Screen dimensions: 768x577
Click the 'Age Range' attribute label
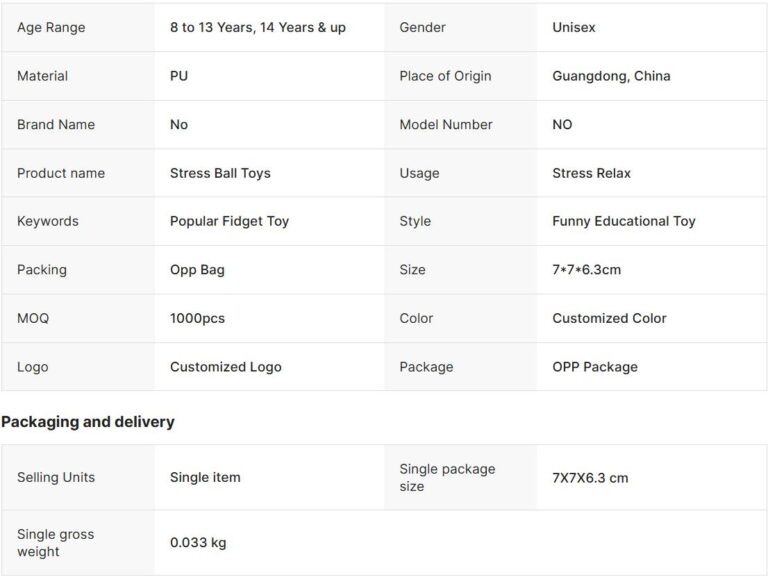tap(51, 27)
